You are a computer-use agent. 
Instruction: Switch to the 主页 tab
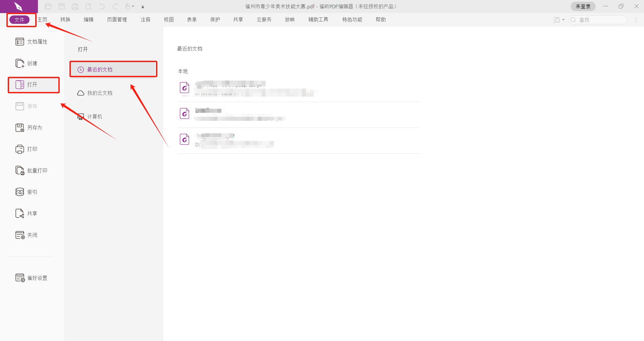tap(42, 20)
